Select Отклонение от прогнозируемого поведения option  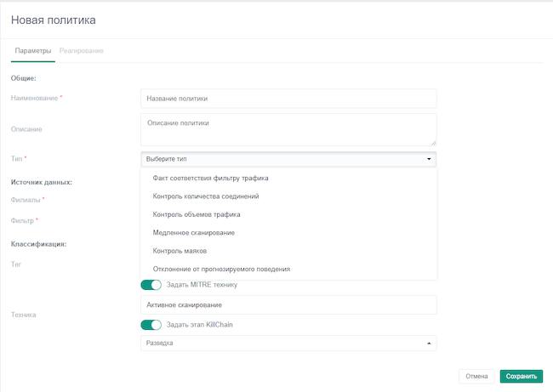[x=221, y=269]
